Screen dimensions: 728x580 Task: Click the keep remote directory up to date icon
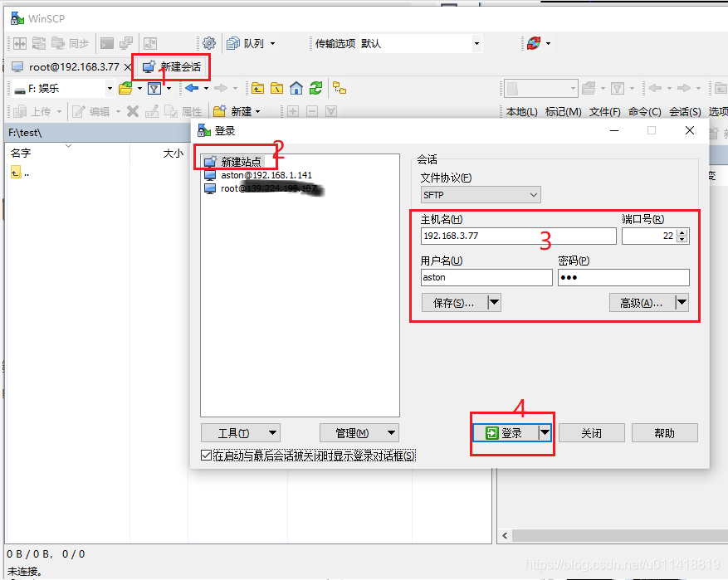[150, 44]
